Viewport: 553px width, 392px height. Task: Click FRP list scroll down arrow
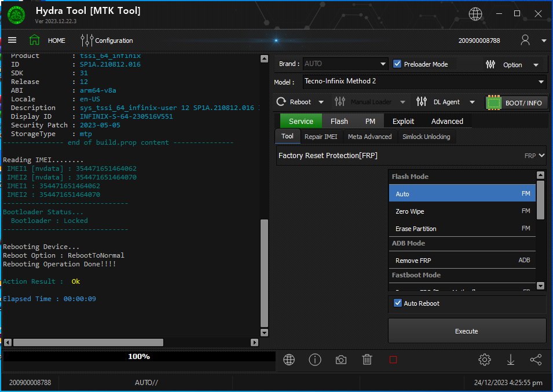click(540, 285)
